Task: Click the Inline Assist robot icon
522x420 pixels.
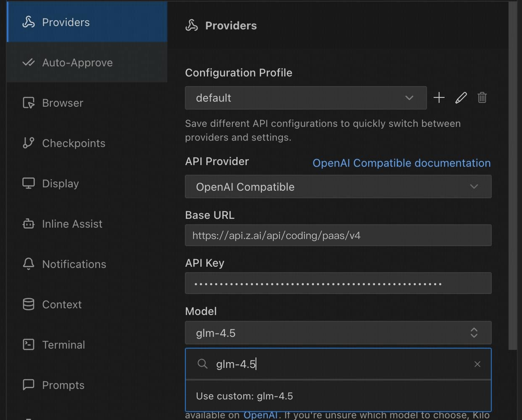Action: pos(29,224)
